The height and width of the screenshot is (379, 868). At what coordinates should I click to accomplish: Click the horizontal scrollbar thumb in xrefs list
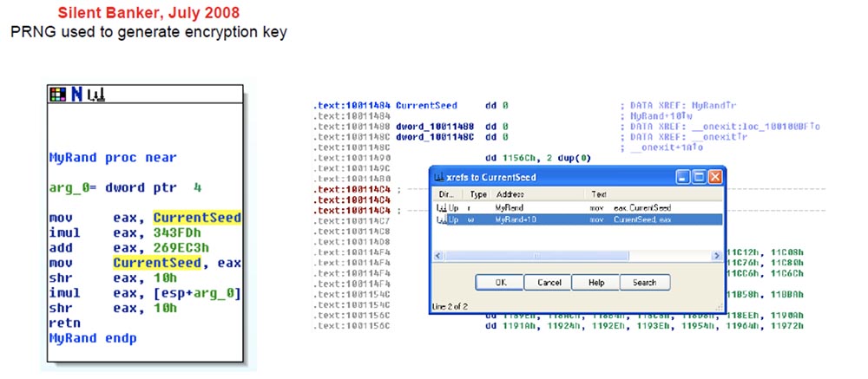tap(536, 256)
